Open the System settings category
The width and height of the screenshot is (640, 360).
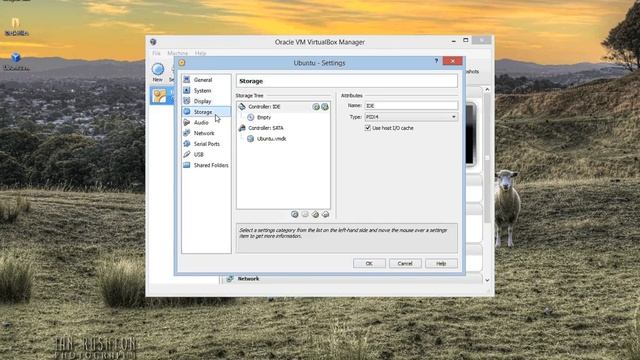[x=206, y=90]
